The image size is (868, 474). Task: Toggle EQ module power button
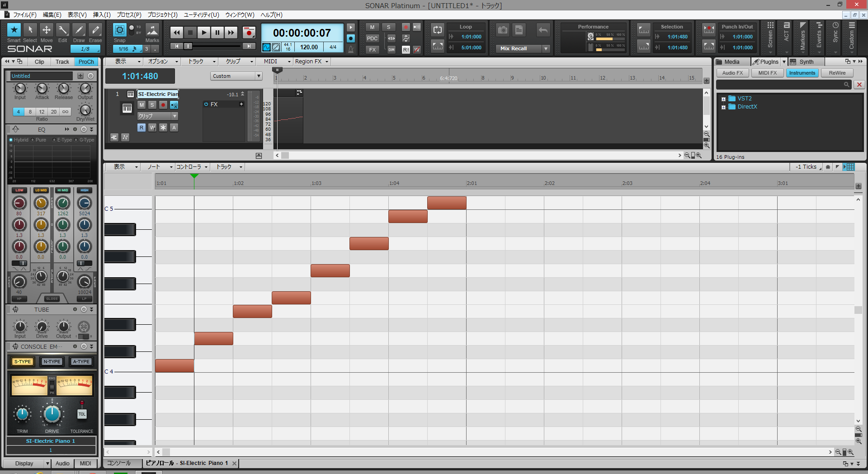click(x=84, y=129)
